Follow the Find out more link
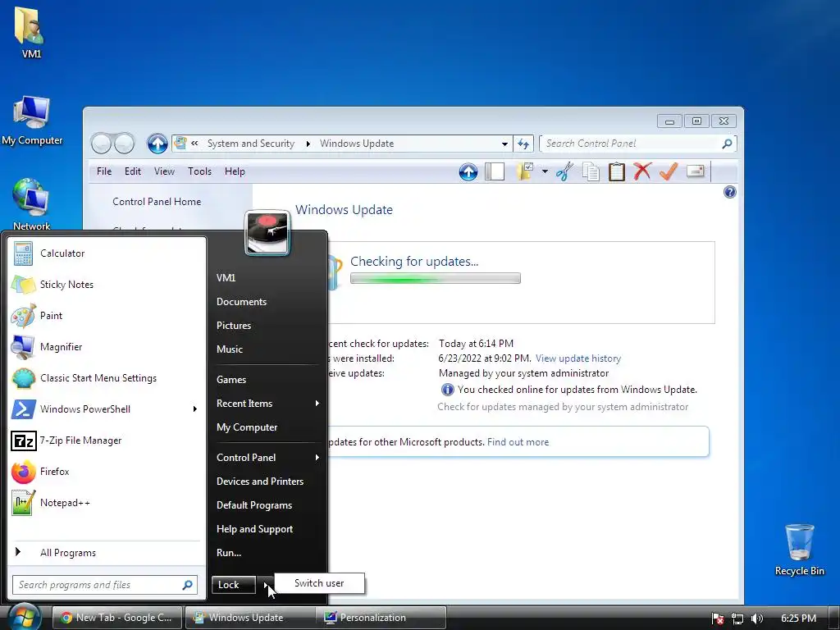The width and height of the screenshot is (840, 630). [x=518, y=442]
